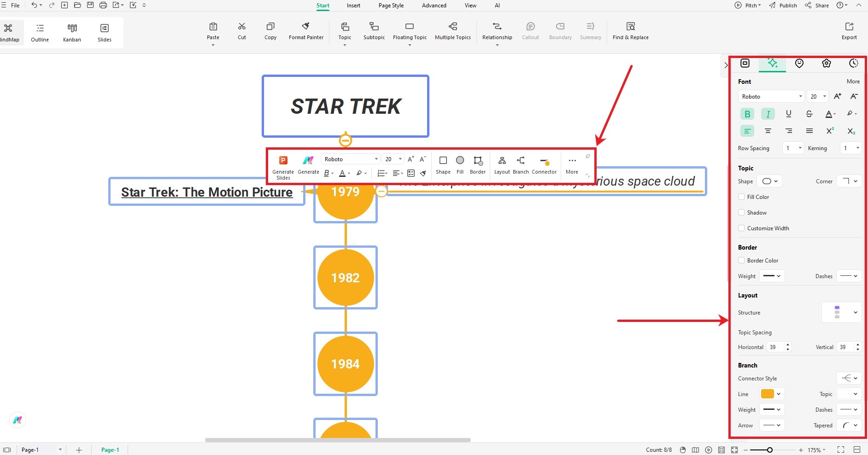Screen dimensions: 868x455
Task: Open the Roboto font dropdown in the side panel
Action: [771, 96]
